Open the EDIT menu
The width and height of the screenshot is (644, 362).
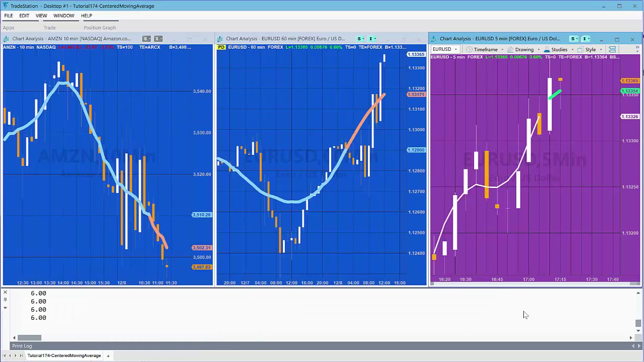coord(24,16)
